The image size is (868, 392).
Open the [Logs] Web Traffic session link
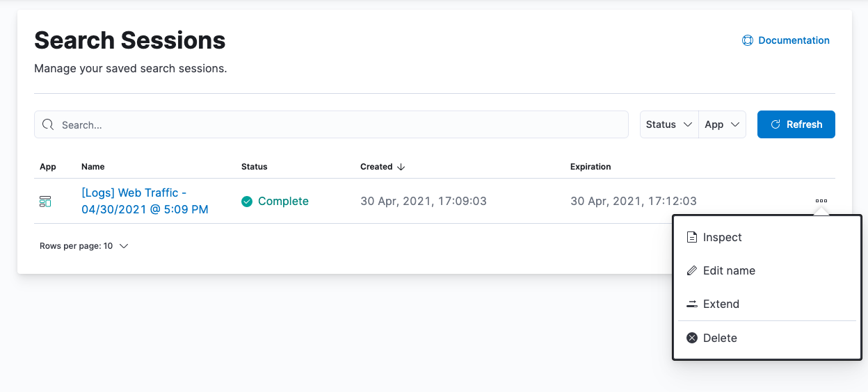[x=145, y=201]
